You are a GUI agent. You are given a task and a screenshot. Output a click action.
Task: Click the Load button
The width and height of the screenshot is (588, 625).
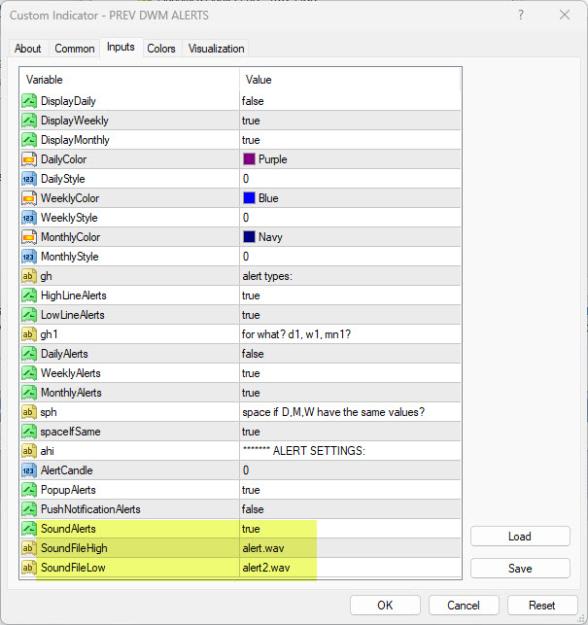(x=520, y=537)
